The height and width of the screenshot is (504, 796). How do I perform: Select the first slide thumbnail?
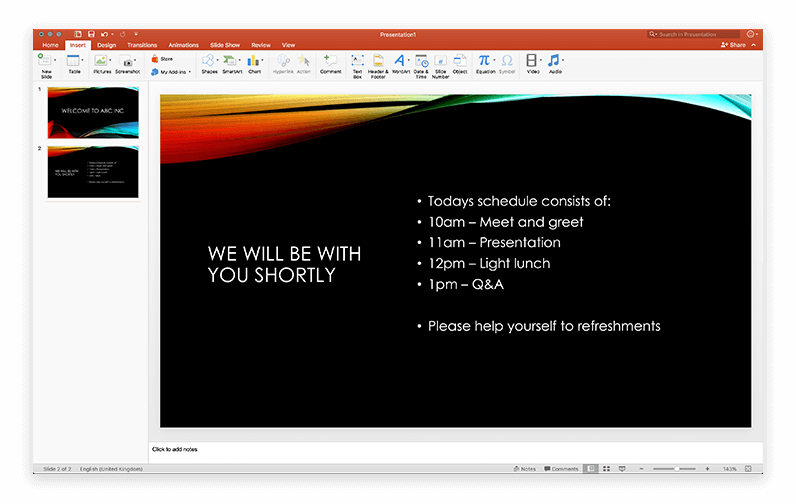click(93, 112)
